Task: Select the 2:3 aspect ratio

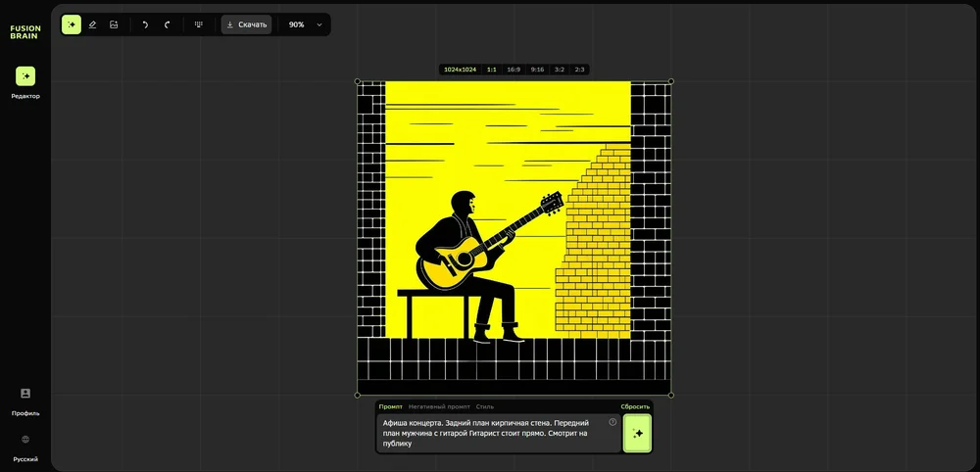Action: pyautogui.click(x=579, y=70)
